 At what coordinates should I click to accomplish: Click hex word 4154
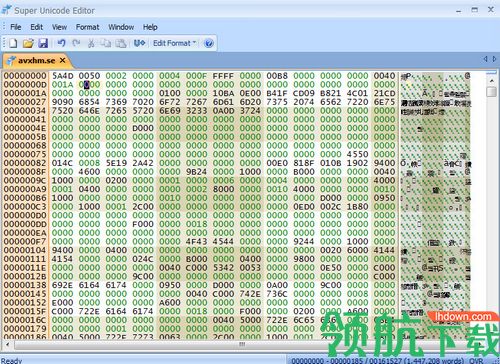tap(62, 259)
